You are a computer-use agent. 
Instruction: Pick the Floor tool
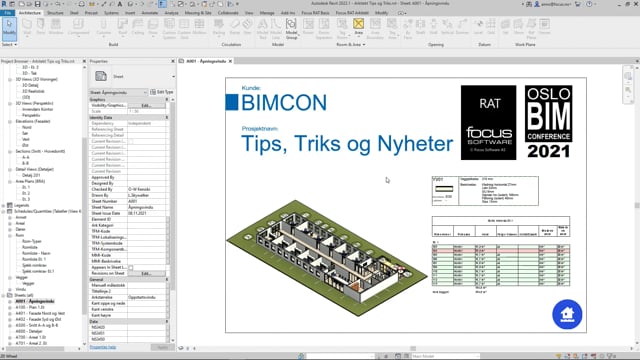tap(153, 27)
